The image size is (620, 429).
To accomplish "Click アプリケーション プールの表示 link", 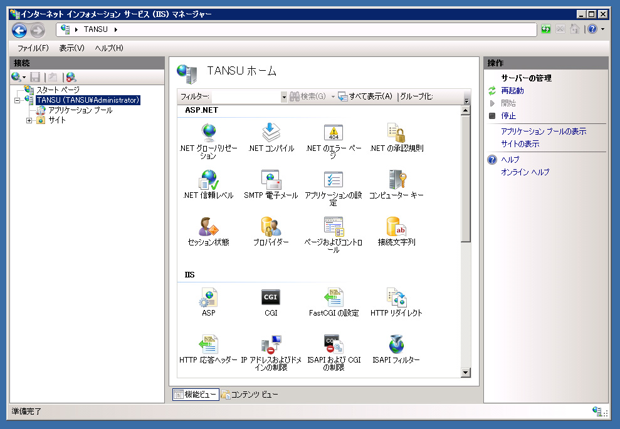I will point(543,131).
